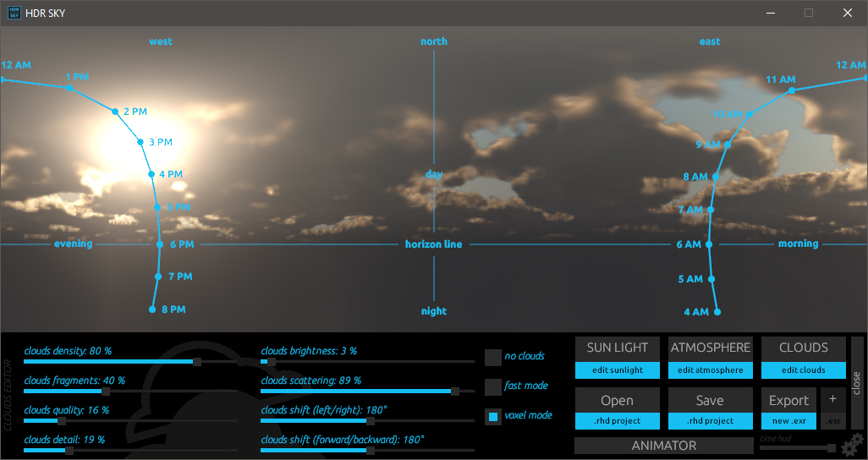Select the 4 PM sun position marker

151,174
